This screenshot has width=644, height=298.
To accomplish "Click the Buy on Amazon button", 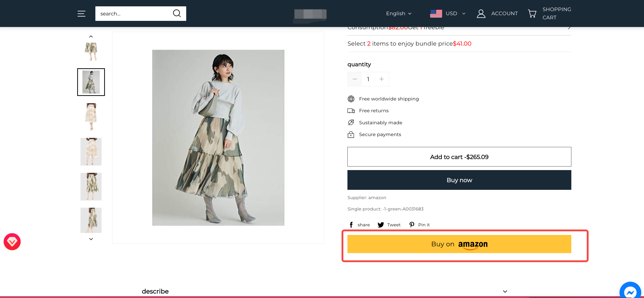I will click(x=459, y=244).
